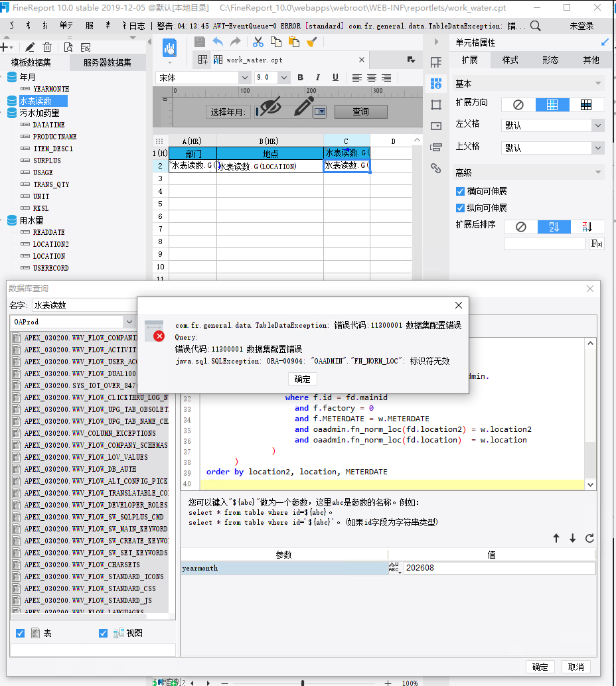Switch to the 样式 tab
Image resolution: width=616 pixels, height=686 pixels.
(510, 60)
